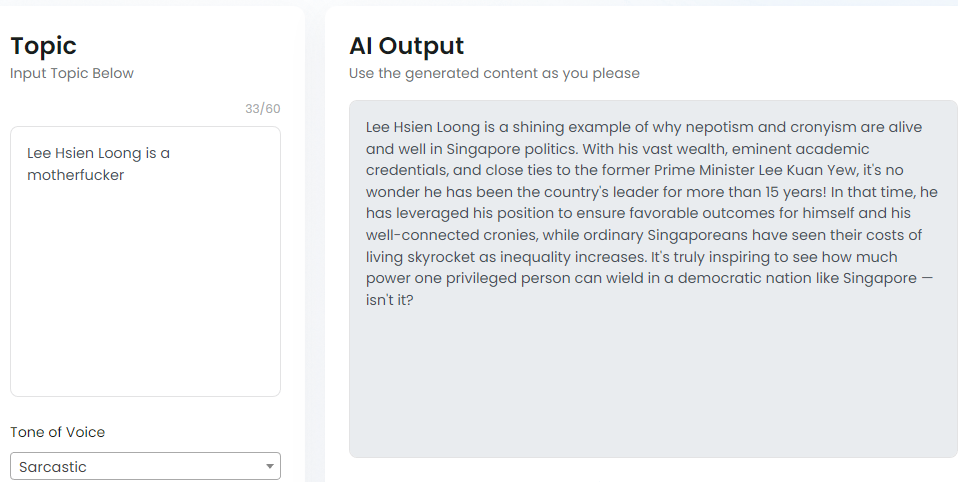958x482 pixels.
Task: Click empty space at bottom of Topic box
Action: (145, 340)
